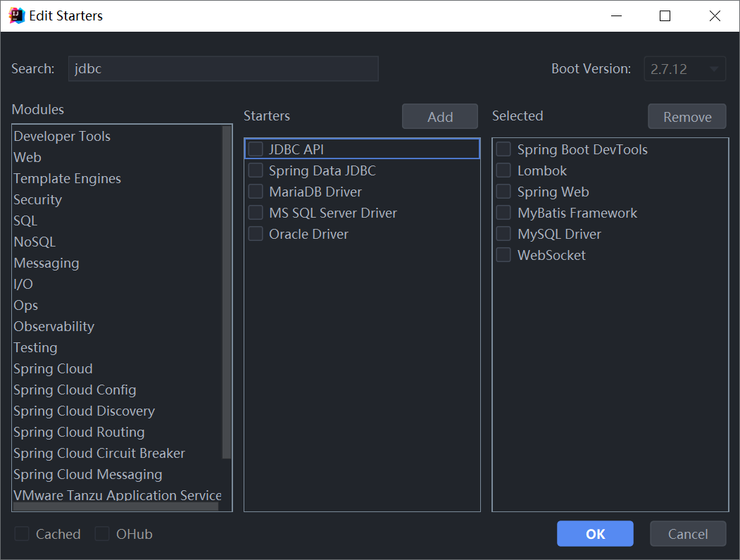Select the MySQL Driver entry label

[559, 234]
